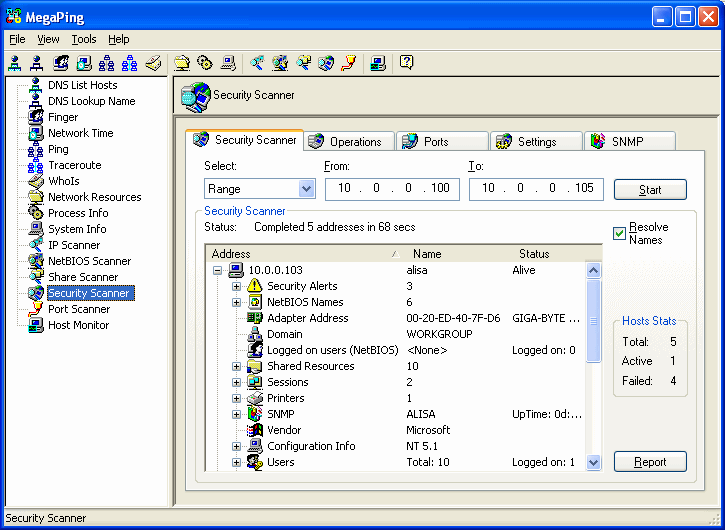
Task: Expand the Shared Resources node
Action: [x=237, y=366]
